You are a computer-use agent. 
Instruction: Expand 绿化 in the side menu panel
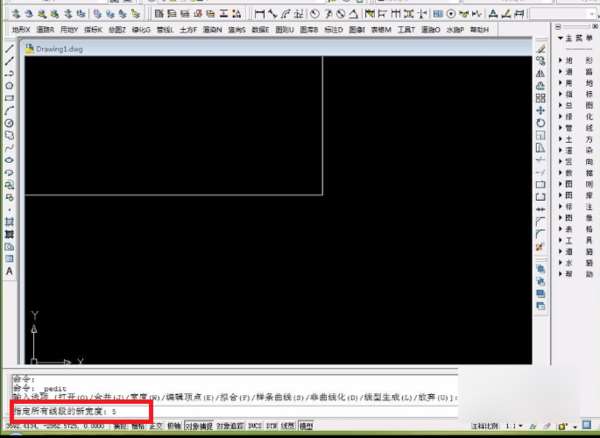pyautogui.click(x=575, y=117)
